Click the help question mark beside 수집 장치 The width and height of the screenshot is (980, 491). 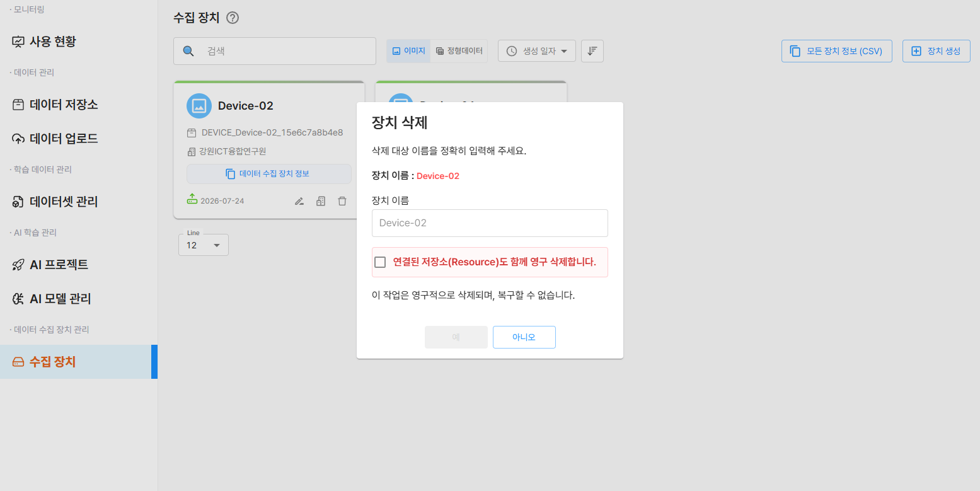(x=233, y=18)
